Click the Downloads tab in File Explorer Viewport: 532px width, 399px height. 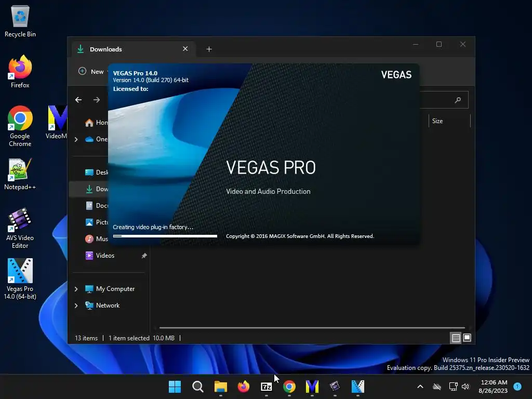[x=132, y=49]
